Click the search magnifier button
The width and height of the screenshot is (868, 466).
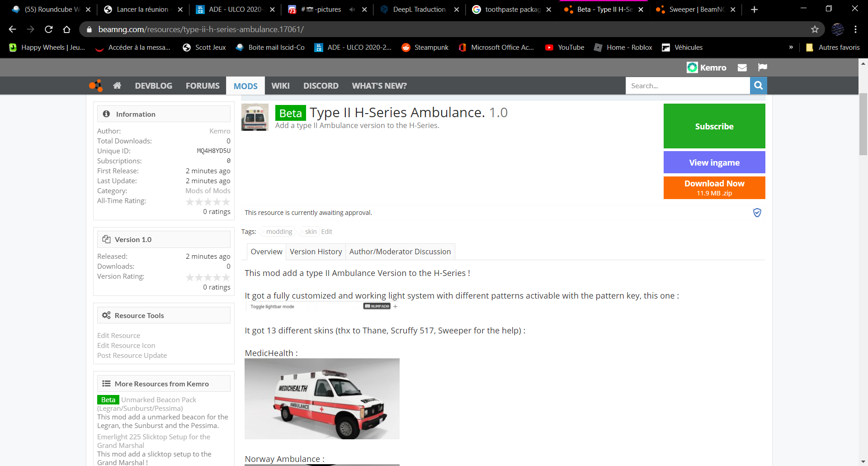click(x=758, y=86)
